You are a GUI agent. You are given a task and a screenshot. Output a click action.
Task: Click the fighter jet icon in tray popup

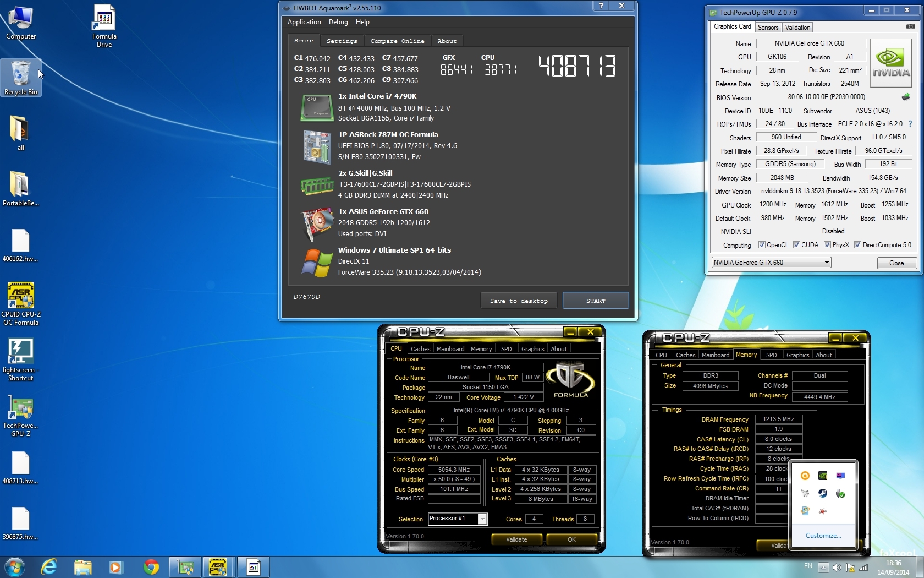(x=805, y=493)
